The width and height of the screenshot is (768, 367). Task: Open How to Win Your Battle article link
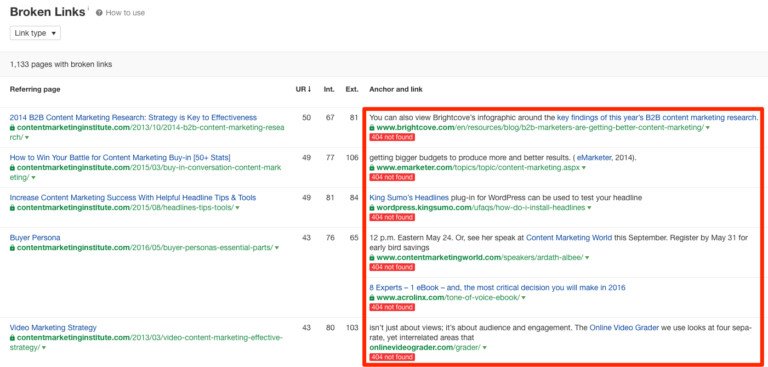click(120, 157)
